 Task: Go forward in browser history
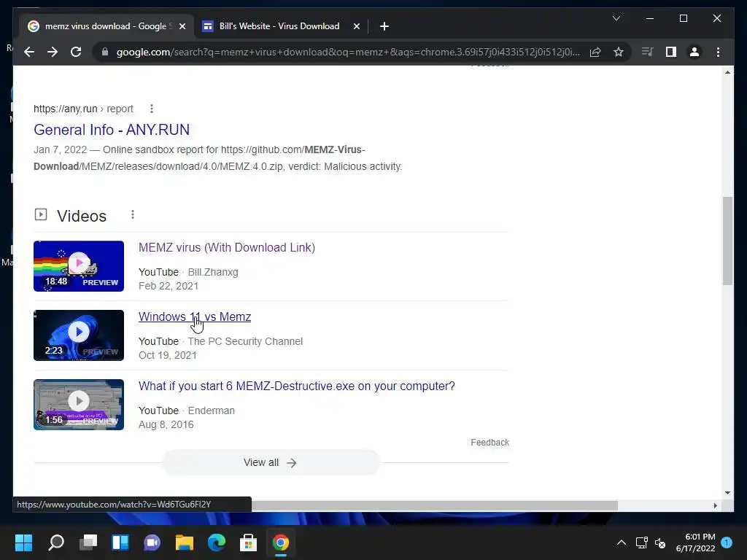tap(53, 52)
